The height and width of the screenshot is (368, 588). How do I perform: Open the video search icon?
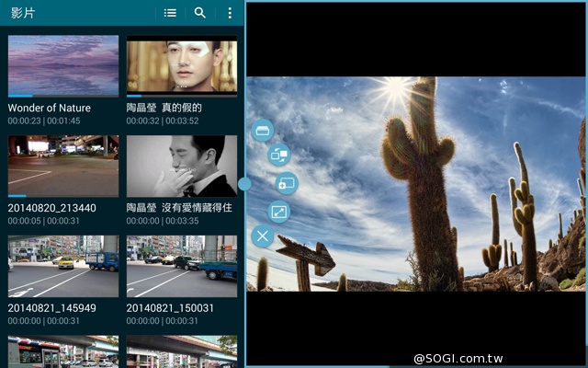pos(200,13)
